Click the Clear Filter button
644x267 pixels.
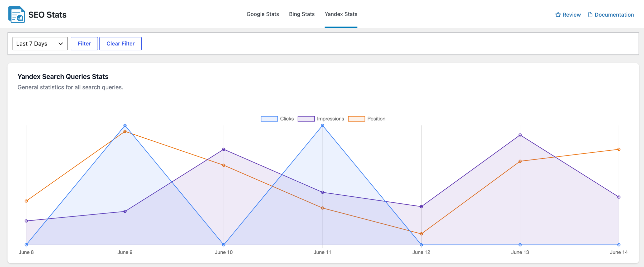click(120, 43)
